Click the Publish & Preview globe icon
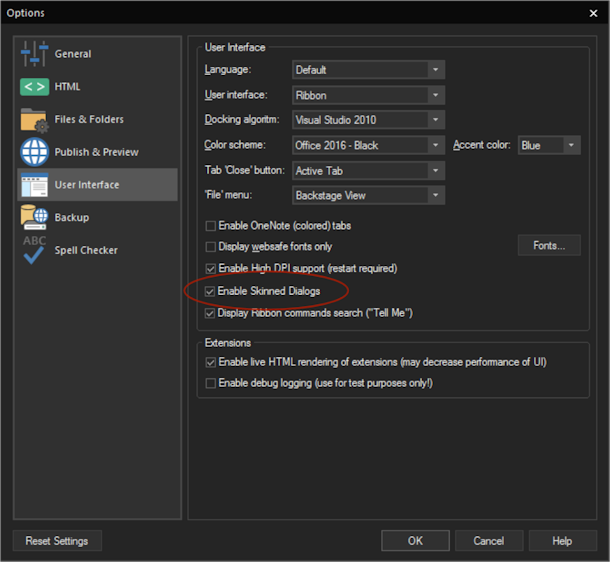 [34, 152]
